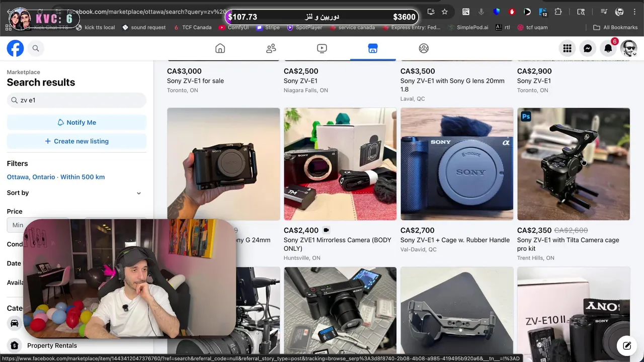Click the new message compose icon
This screenshot has height=362, width=644.
tap(627, 345)
